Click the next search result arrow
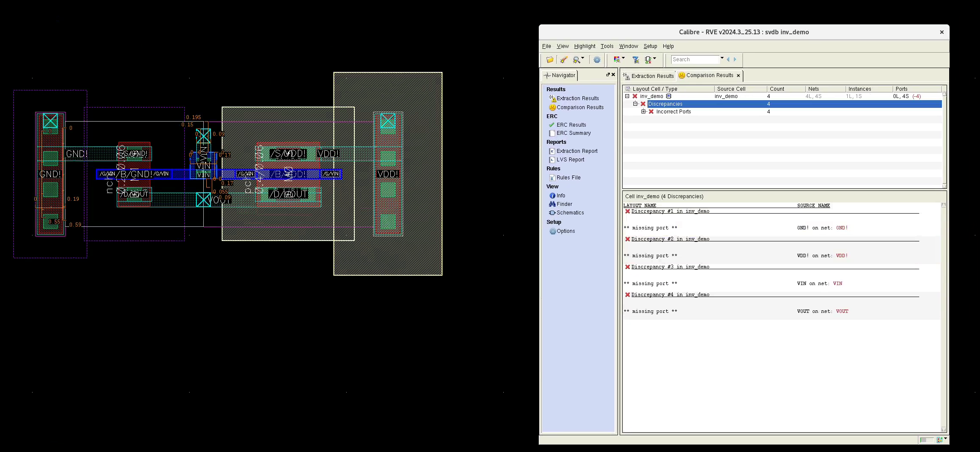This screenshot has height=452, width=980. click(x=735, y=59)
